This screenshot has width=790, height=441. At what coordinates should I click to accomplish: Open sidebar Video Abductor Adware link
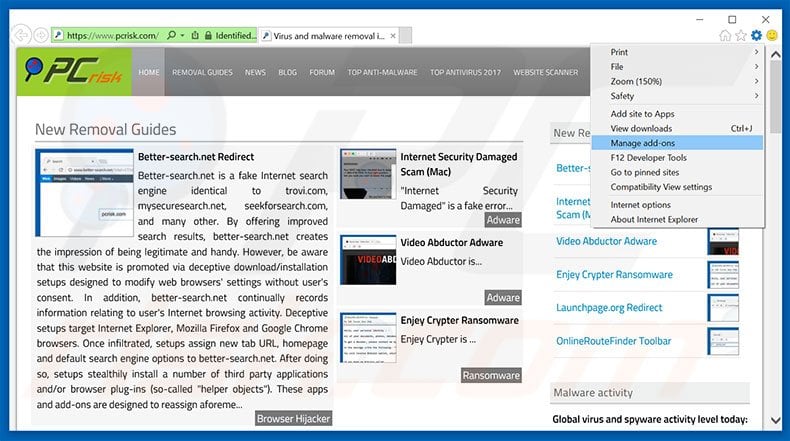(607, 241)
